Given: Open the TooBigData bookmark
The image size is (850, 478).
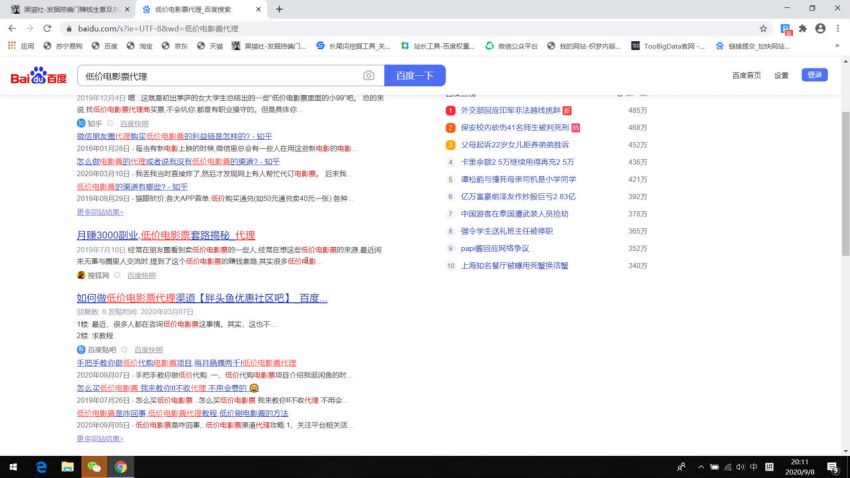Looking at the screenshot, I should coord(668,46).
